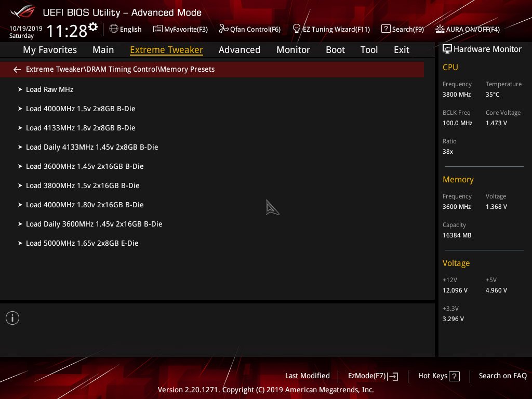Expand the Load 3600MHz 1.45v 2x16GB arrow

point(20,167)
